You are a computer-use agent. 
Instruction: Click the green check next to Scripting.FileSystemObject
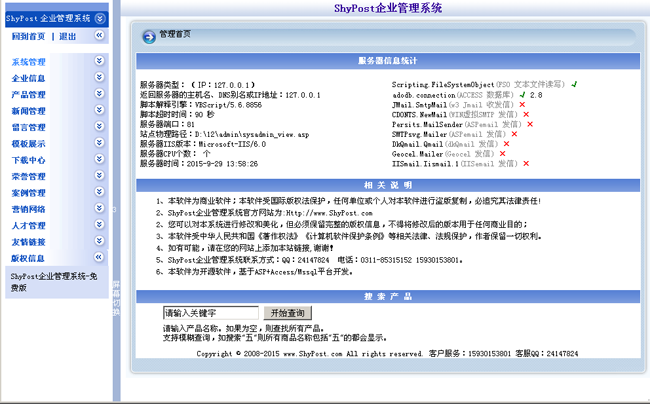pos(574,84)
